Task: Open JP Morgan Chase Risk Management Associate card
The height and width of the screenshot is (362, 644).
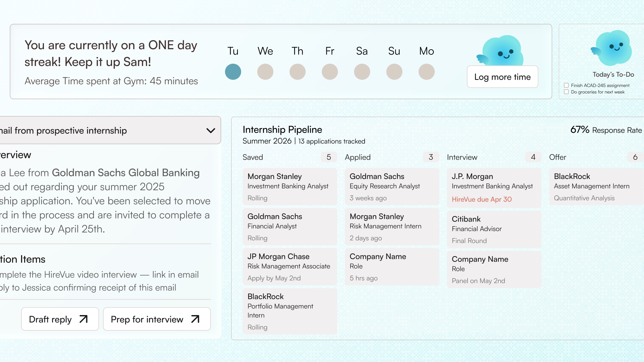Action: click(x=290, y=267)
